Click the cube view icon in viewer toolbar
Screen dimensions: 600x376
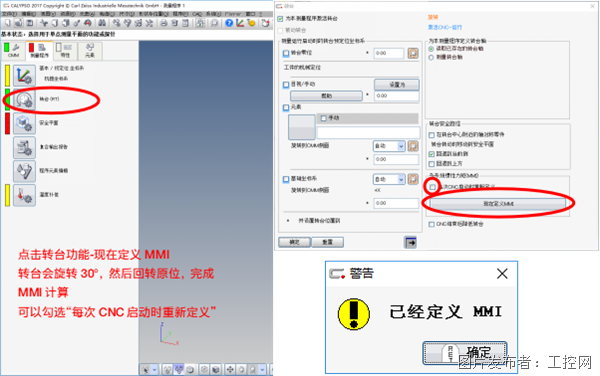216,369
